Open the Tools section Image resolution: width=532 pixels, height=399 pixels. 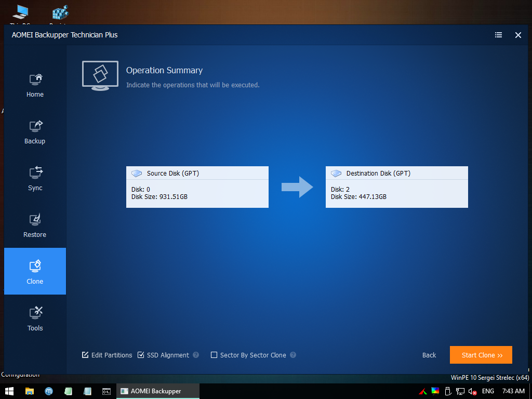[x=35, y=319]
